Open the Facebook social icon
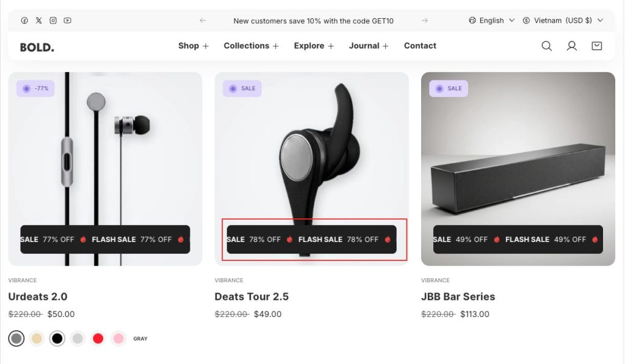The height and width of the screenshot is (364, 625). point(24,20)
